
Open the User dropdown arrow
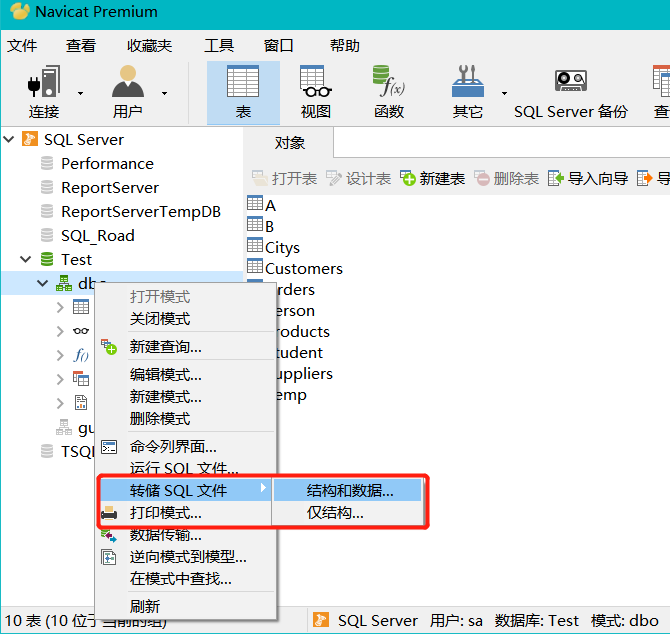pos(164,93)
